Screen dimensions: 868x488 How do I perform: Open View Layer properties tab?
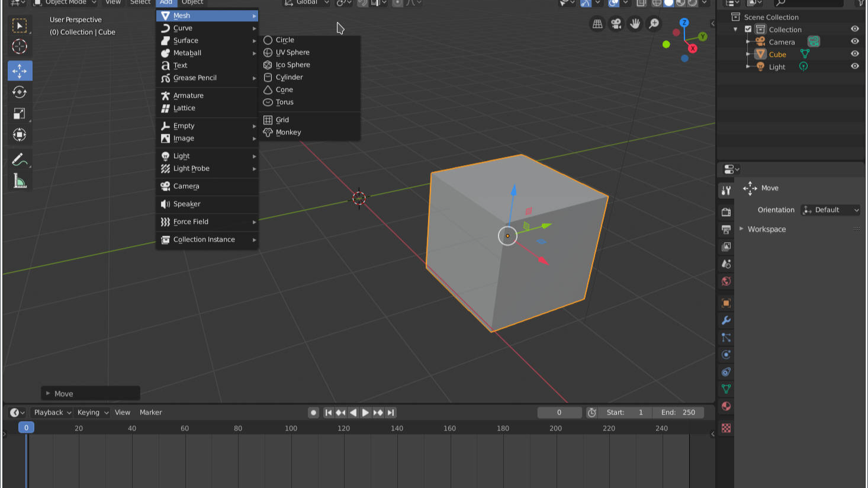pyautogui.click(x=726, y=246)
